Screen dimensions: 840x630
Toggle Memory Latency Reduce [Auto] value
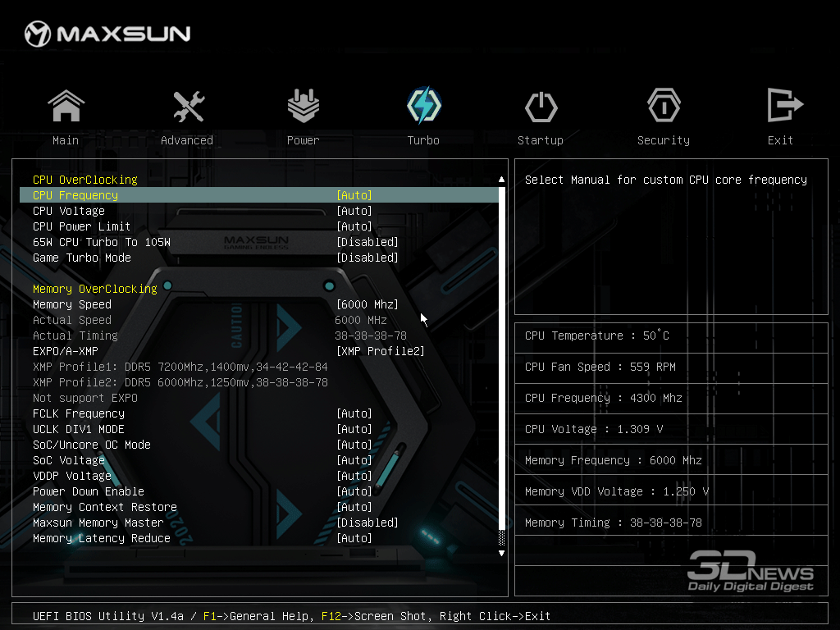click(x=354, y=538)
